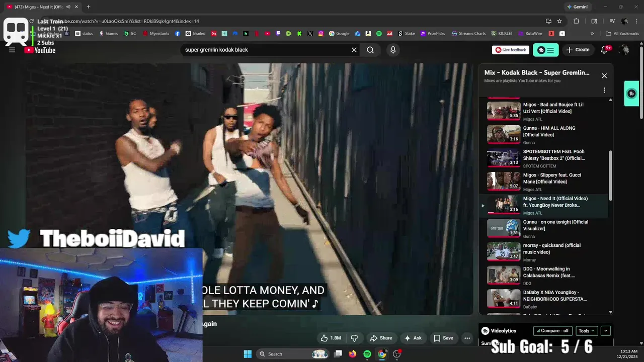Go to the YouTube home logo
644x362 pixels.
(40, 50)
